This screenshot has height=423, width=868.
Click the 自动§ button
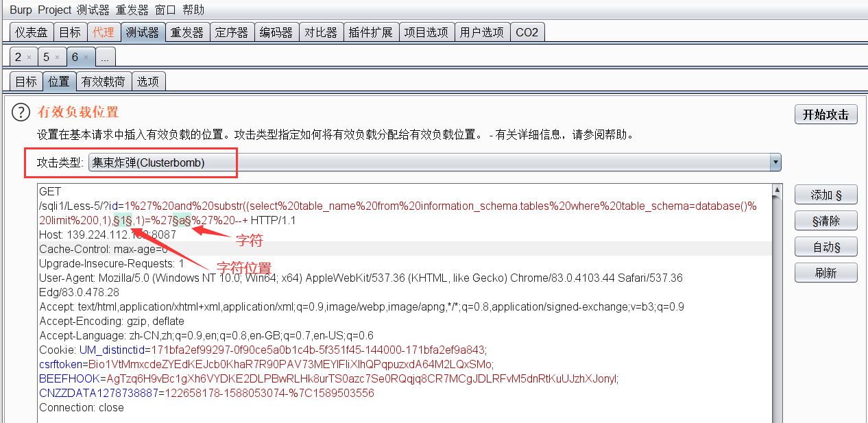click(826, 247)
